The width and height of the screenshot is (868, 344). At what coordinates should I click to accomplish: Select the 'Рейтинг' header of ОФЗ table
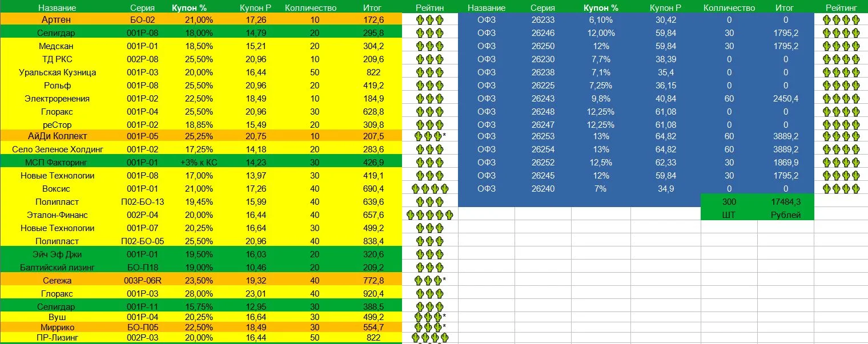(841, 8)
